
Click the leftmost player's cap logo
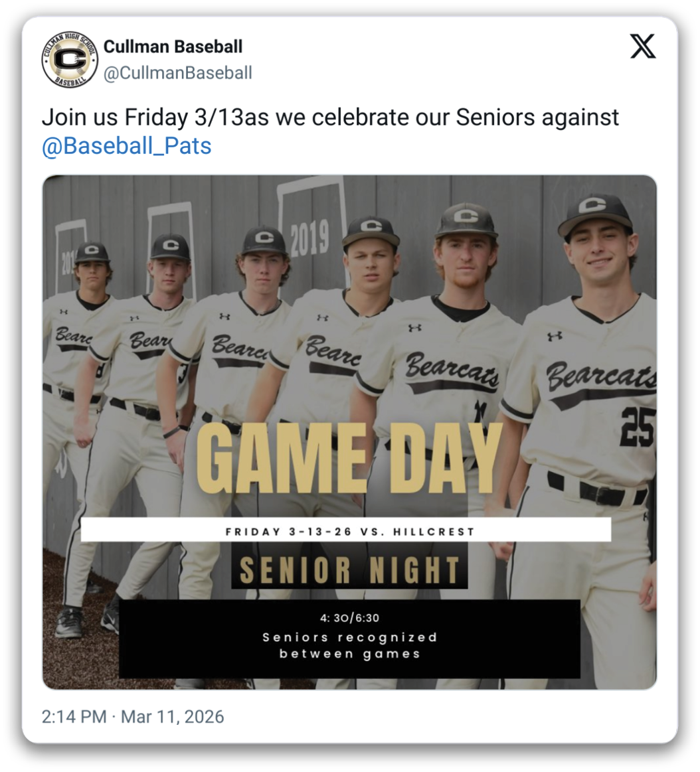92,250
